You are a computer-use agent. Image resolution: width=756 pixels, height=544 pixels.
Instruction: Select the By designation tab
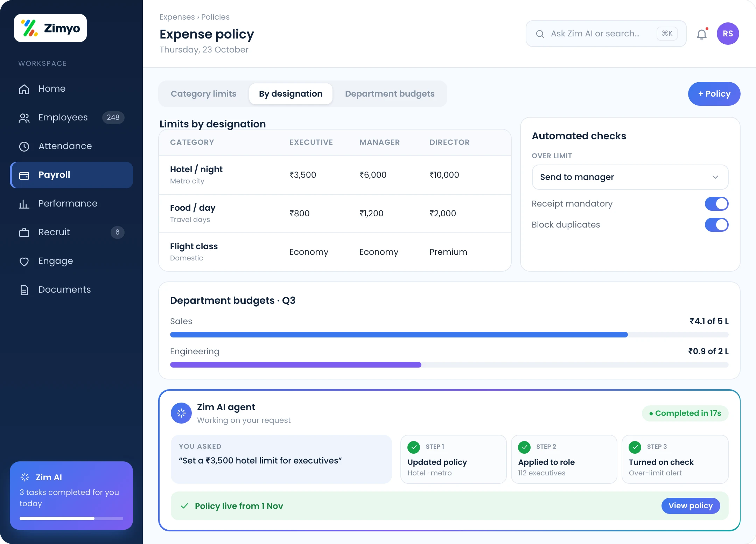tap(290, 94)
